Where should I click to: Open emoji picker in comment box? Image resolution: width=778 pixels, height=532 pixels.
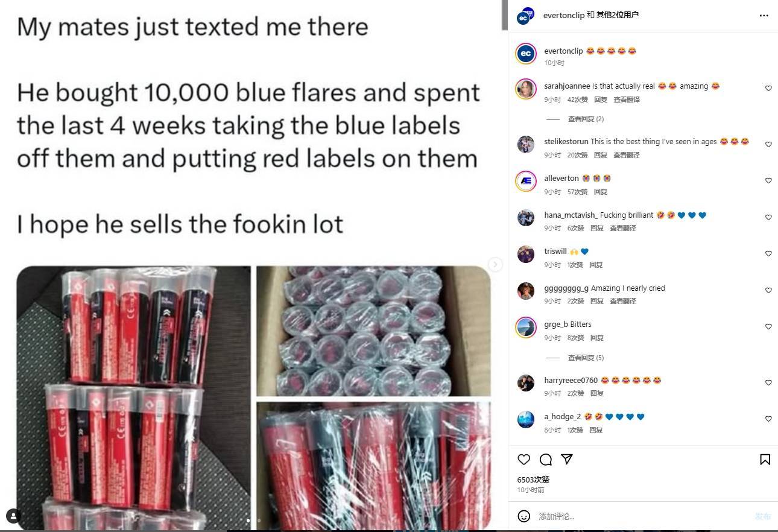point(524,516)
